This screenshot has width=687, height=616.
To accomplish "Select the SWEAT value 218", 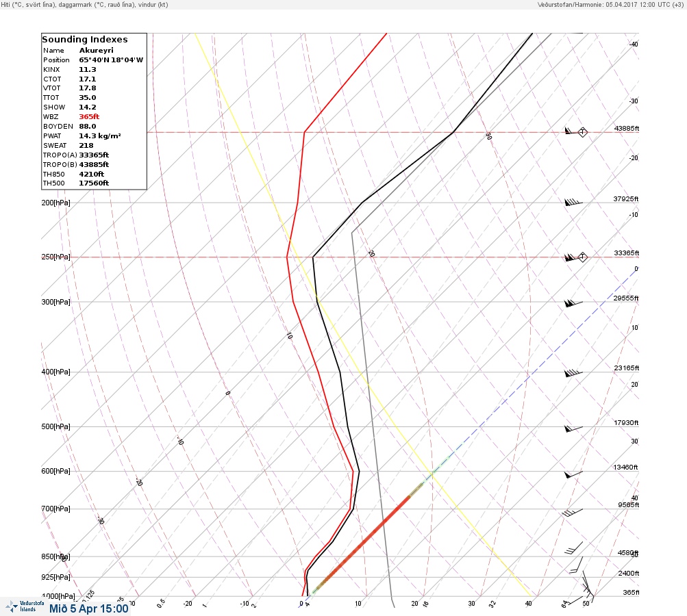I will click(x=86, y=145).
